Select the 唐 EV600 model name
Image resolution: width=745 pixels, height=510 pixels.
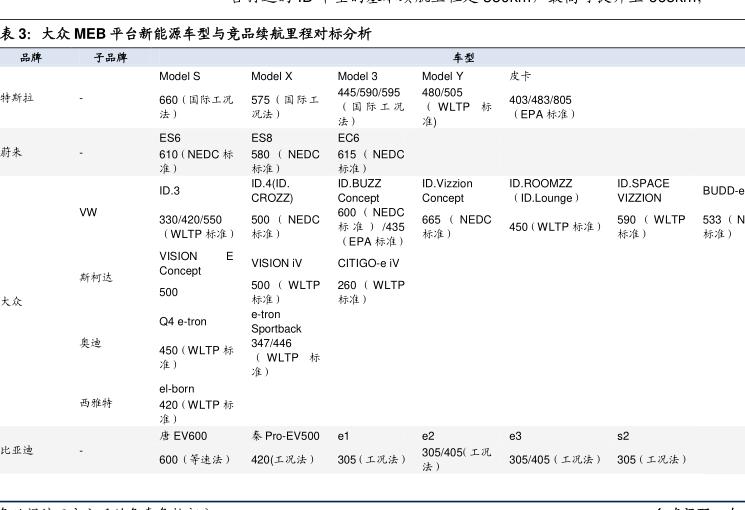[x=183, y=436]
